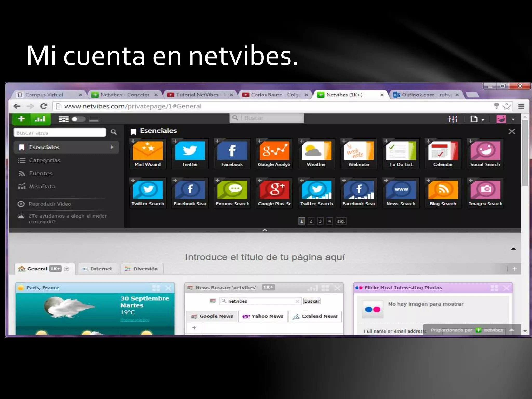Open the News Search app
The image size is (532, 399).
[401, 193]
